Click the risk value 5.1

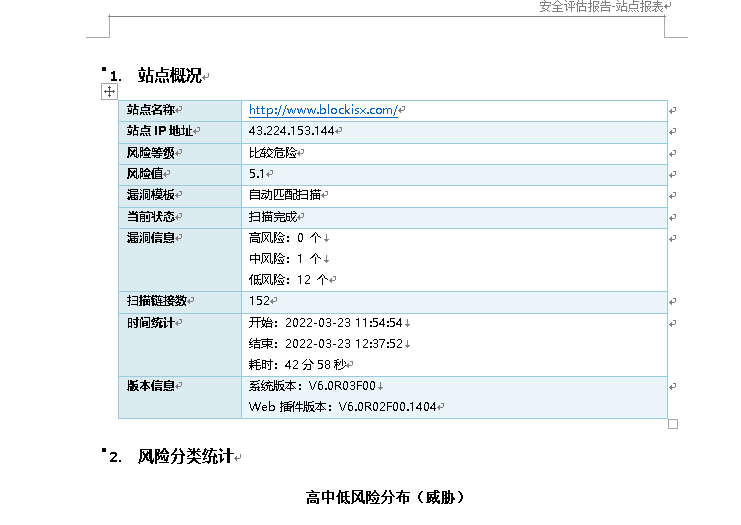click(257, 174)
